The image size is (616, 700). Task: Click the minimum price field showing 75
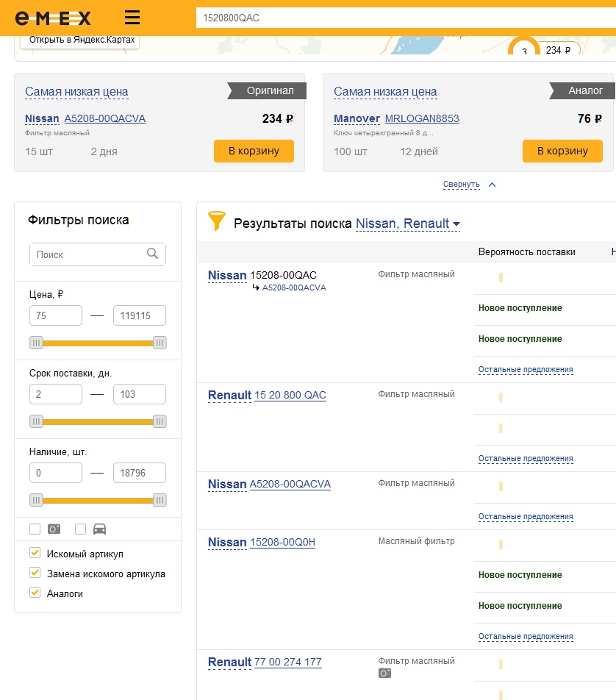[56, 315]
